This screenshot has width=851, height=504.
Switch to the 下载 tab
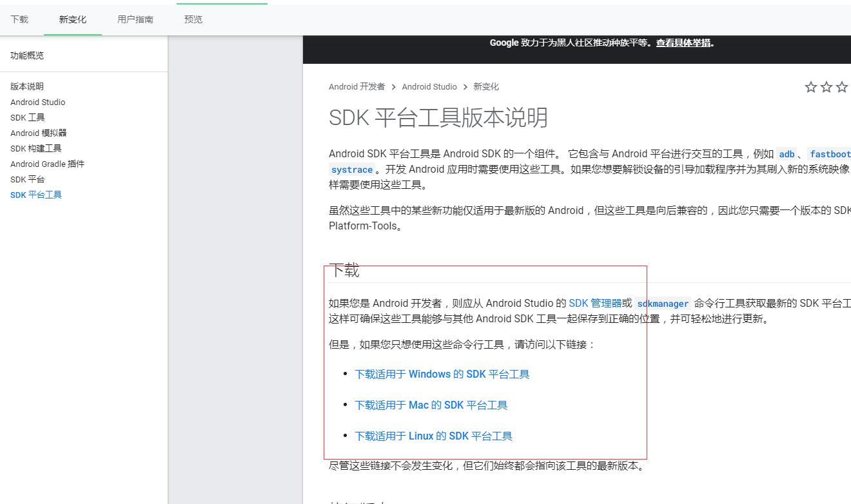19,19
